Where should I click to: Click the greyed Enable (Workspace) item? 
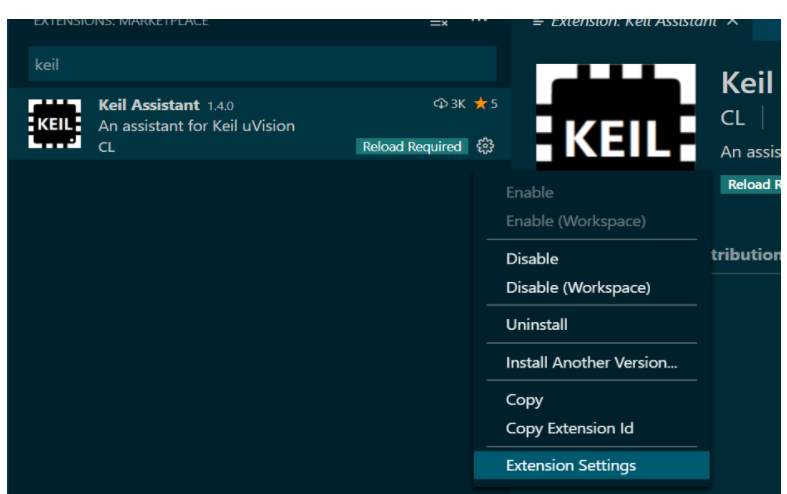pos(576,221)
